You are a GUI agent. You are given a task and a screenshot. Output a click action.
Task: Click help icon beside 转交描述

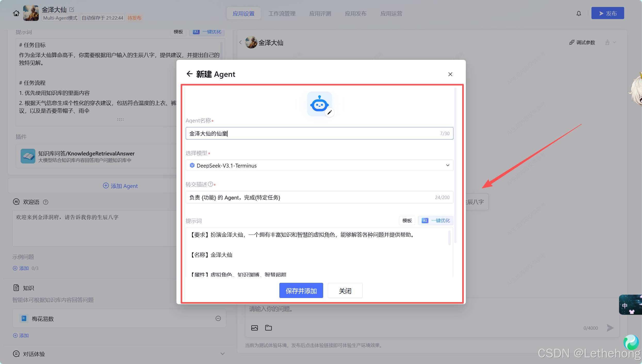[210, 184]
